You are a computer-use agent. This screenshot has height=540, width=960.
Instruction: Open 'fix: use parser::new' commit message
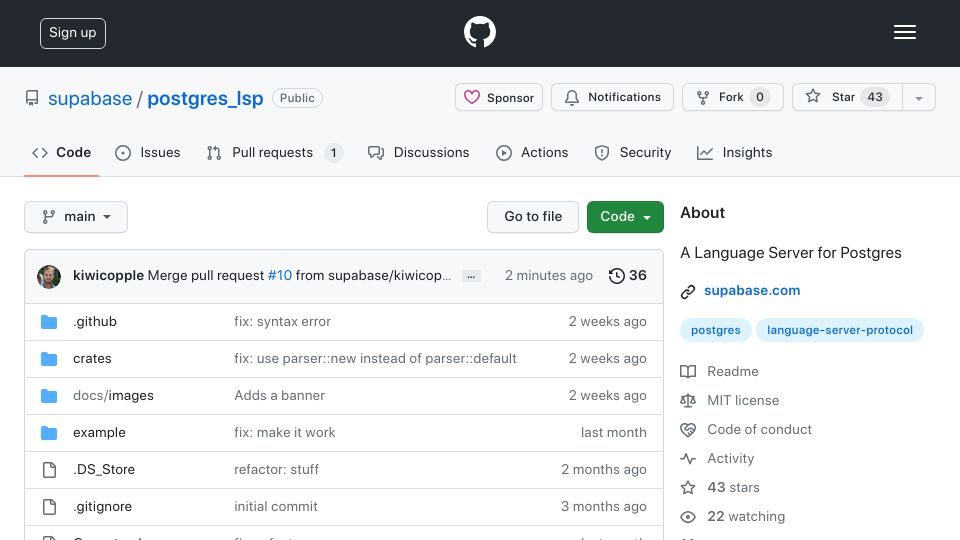(x=375, y=359)
